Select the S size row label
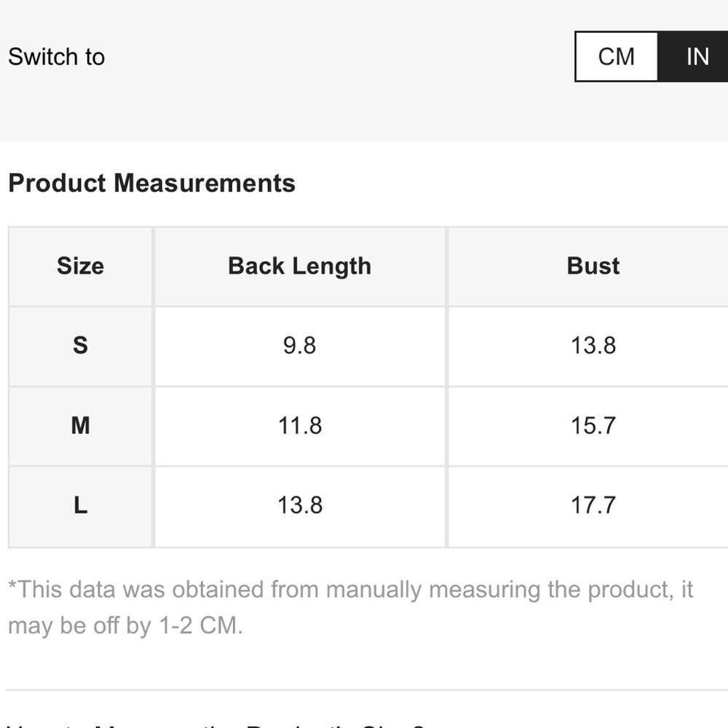 click(80, 346)
